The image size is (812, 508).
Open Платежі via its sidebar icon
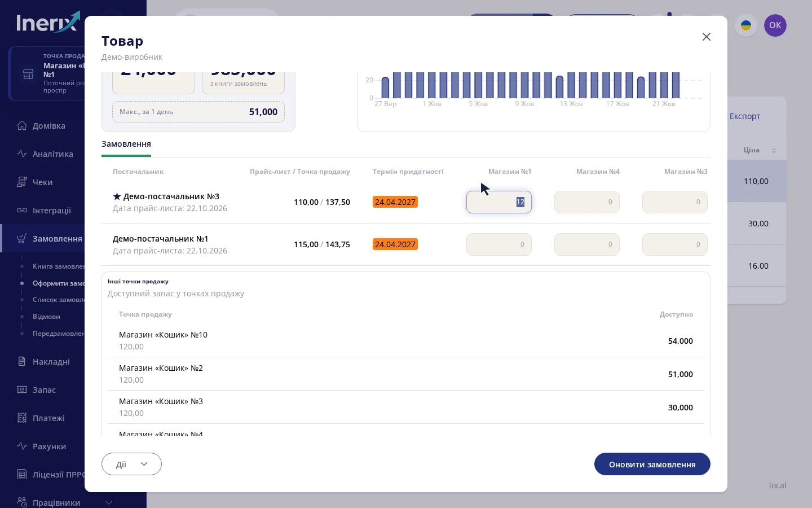tap(22, 418)
